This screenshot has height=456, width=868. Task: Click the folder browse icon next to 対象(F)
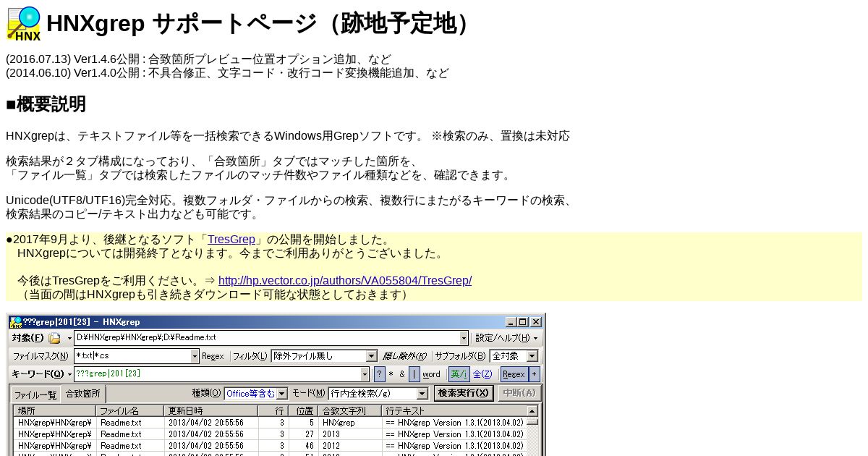coord(54,338)
